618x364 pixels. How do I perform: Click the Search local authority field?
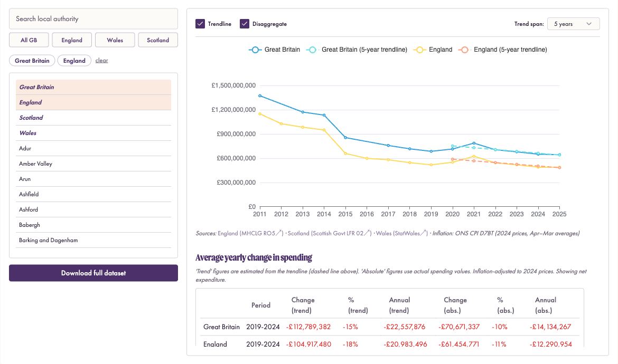(x=93, y=19)
